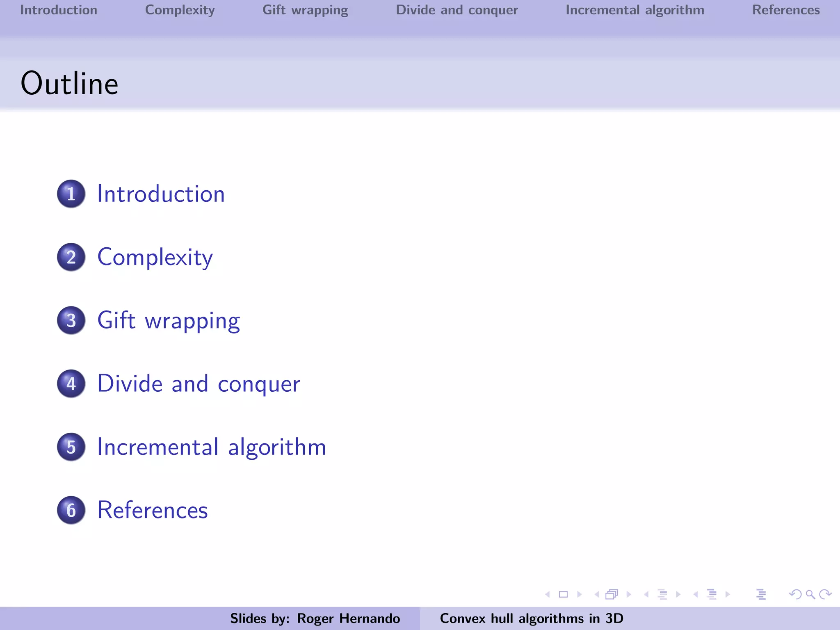Click the slide rectangle navigation icon
This screenshot has width=840, height=630.
coord(564,594)
